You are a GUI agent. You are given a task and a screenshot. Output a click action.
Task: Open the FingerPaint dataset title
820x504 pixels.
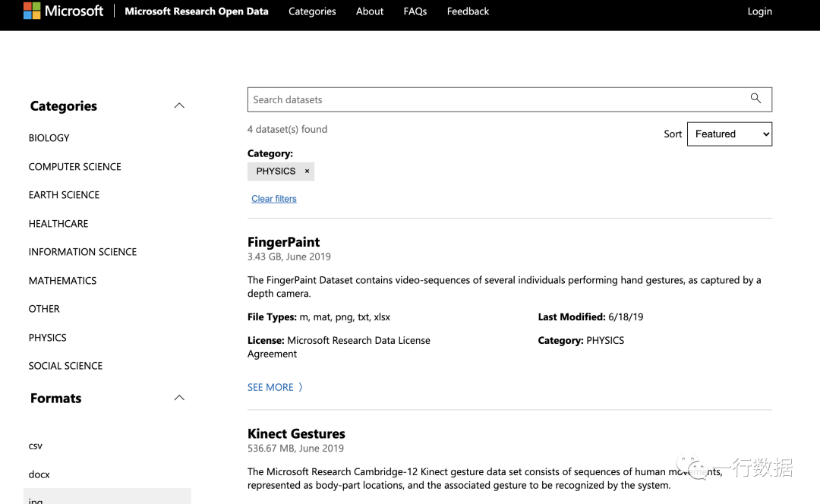click(x=283, y=242)
